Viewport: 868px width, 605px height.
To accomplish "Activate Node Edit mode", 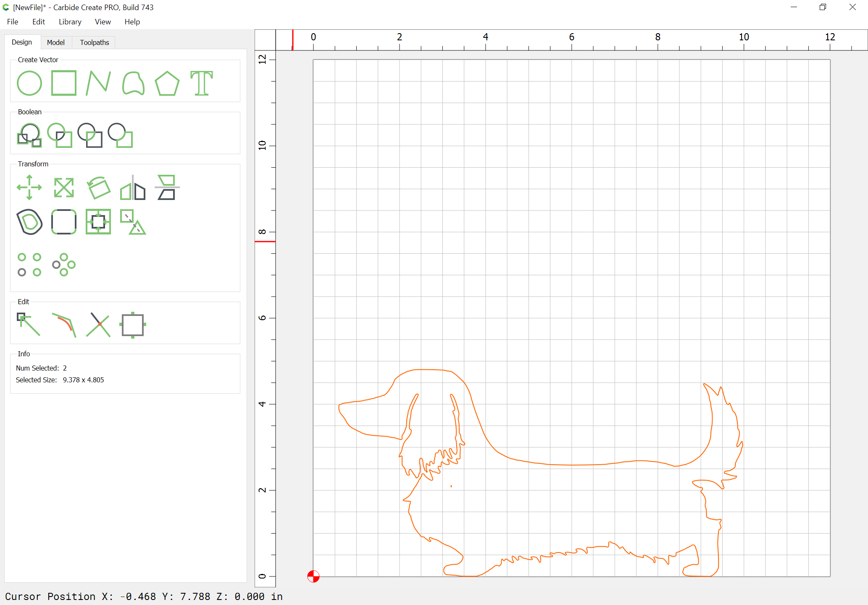I will point(29,324).
